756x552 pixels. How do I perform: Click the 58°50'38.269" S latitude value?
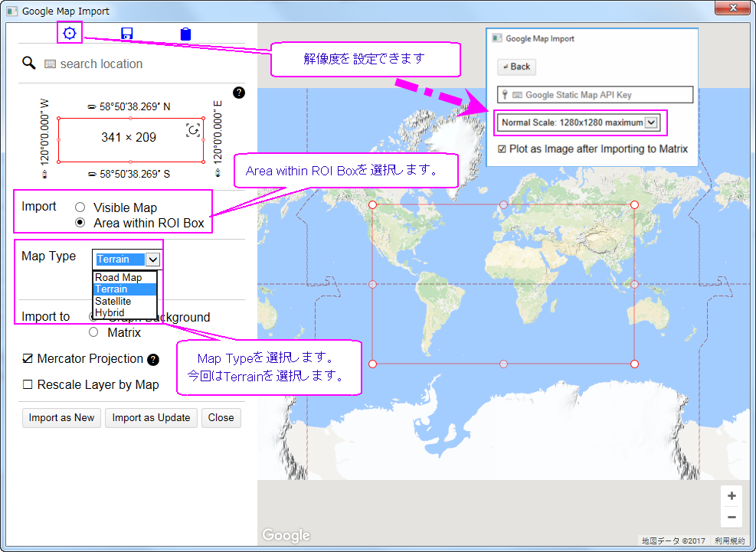tap(135, 175)
